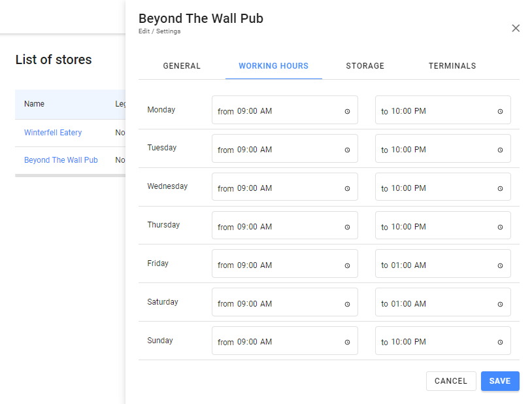Click clock icon in Wednesday closing time
This screenshot has height=404, width=532.
500,188
